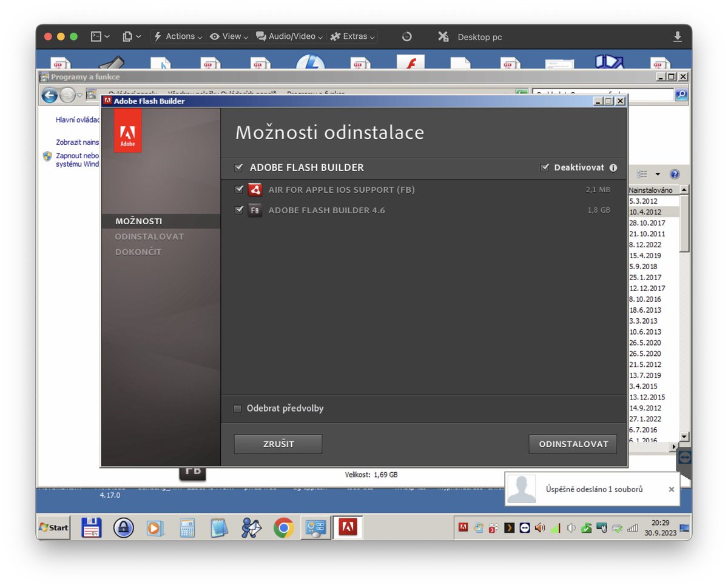Viewport: 728px width, 588px height.
Task: Open the Actions dropdown menu
Action: [178, 36]
